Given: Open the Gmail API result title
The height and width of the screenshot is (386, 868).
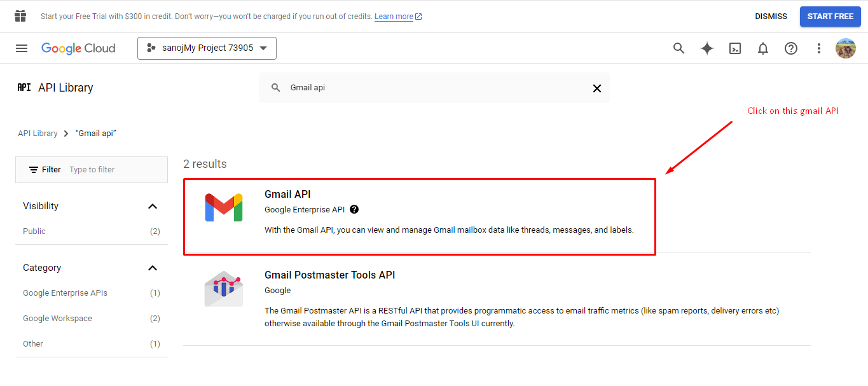Looking at the screenshot, I should (x=287, y=194).
